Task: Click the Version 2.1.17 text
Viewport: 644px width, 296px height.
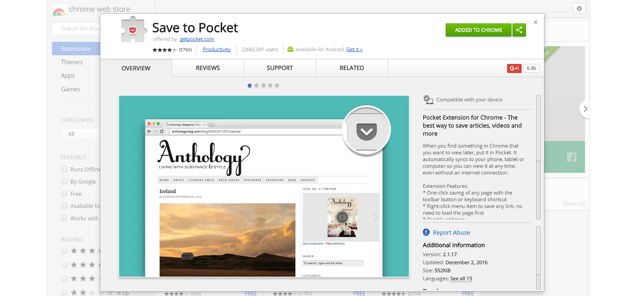Action: [440, 254]
